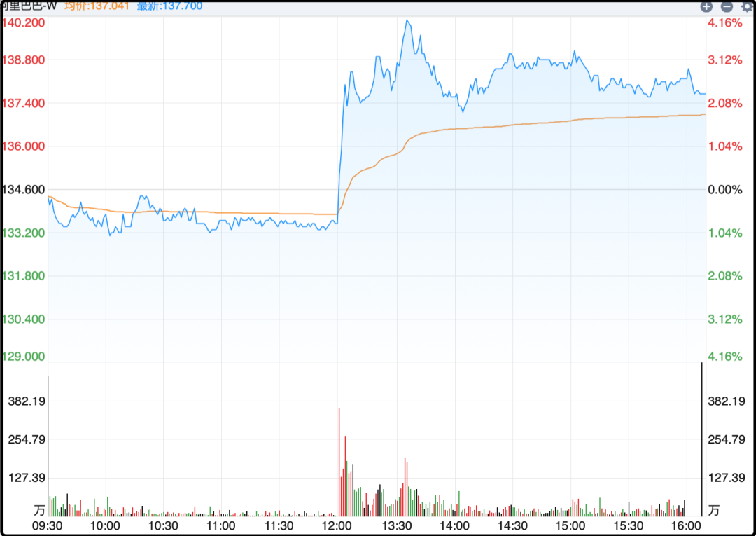Select the 阿里巴巴-W stock name label

tap(29, 6)
